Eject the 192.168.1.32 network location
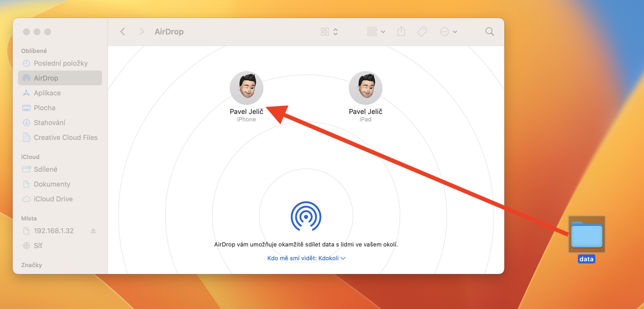Viewport: 644px width, 309px height. [x=93, y=231]
